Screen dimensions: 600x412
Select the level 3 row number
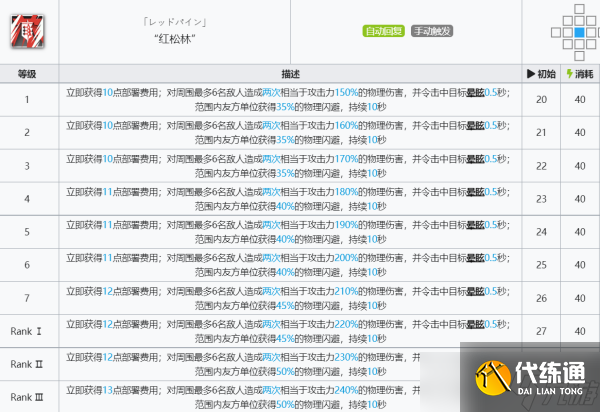27,166
